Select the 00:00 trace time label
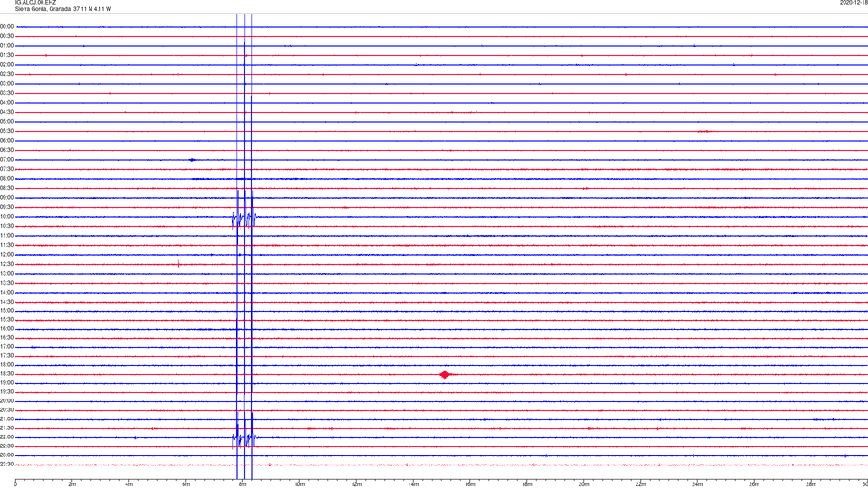 click(6, 26)
